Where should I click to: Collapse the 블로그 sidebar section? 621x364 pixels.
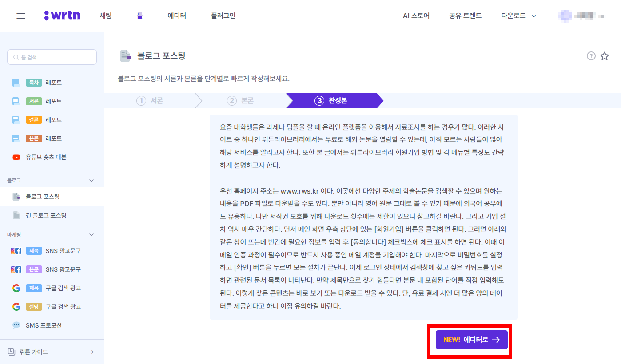pos(91,180)
